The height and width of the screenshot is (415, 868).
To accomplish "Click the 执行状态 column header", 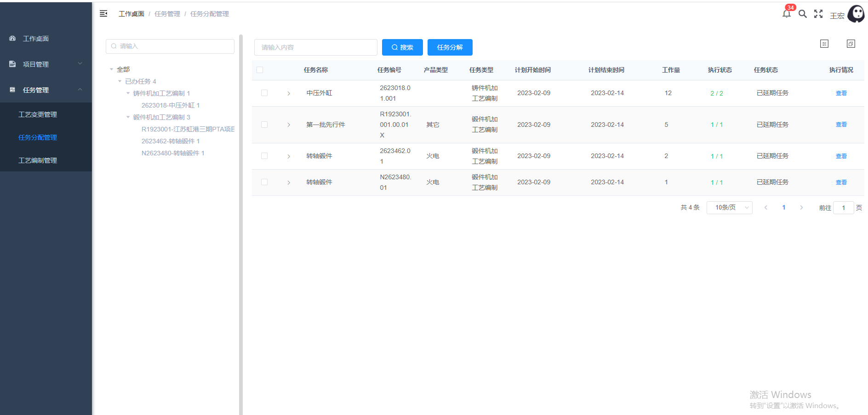I will coord(720,70).
